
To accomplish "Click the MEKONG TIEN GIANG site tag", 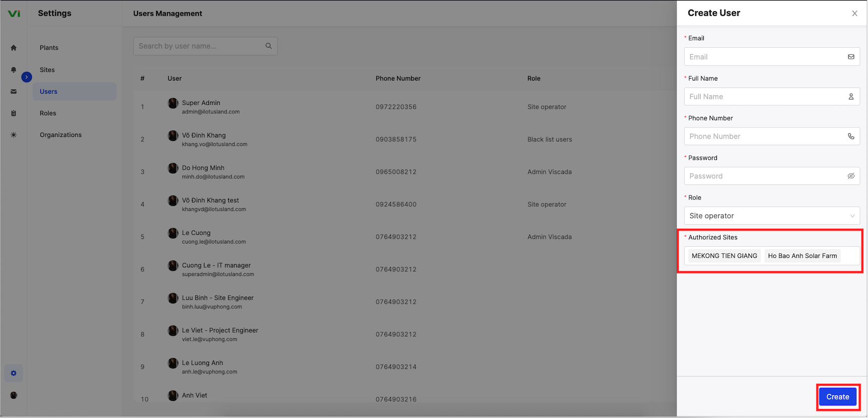I will (x=724, y=256).
